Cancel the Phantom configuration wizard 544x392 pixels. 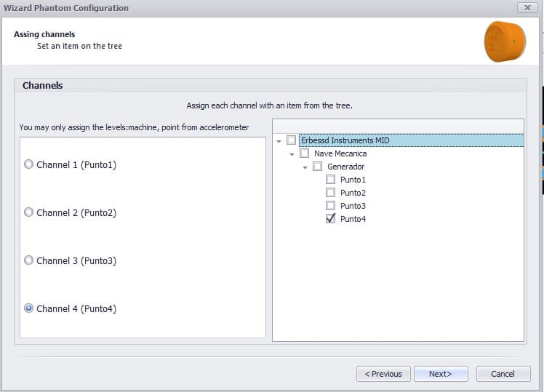[x=503, y=374]
